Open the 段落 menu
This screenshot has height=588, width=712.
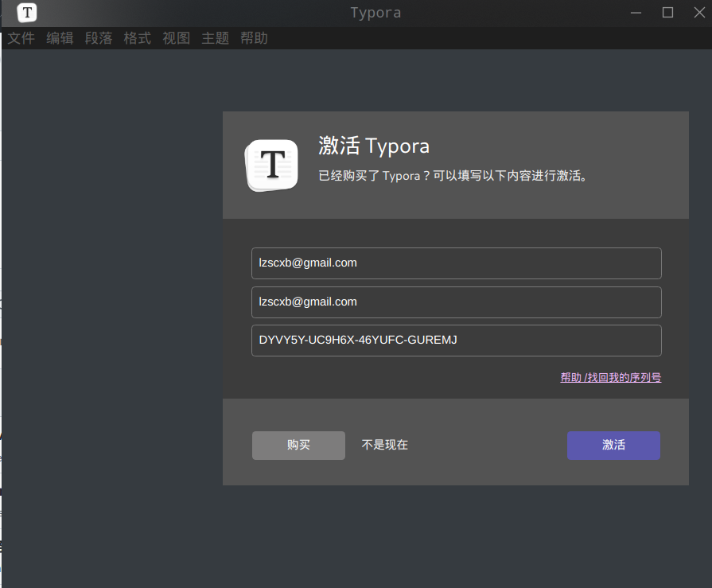[x=99, y=38]
